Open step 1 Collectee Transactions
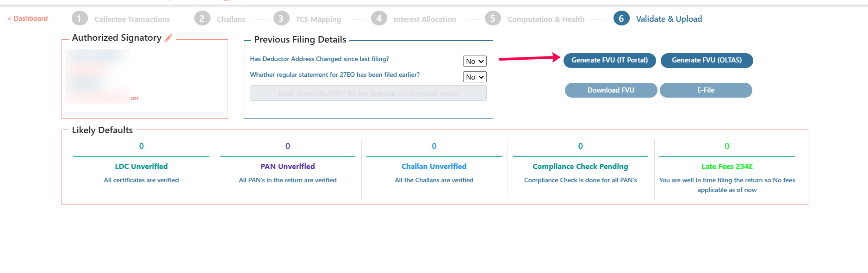The width and height of the screenshot is (868, 273). pyautogui.click(x=121, y=19)
